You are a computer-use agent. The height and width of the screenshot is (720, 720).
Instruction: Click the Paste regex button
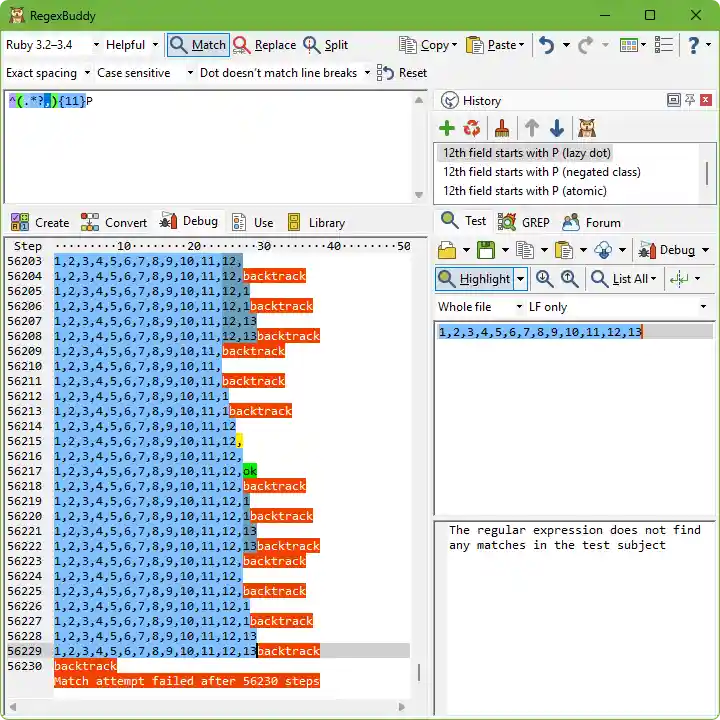[x=491, y=45]
